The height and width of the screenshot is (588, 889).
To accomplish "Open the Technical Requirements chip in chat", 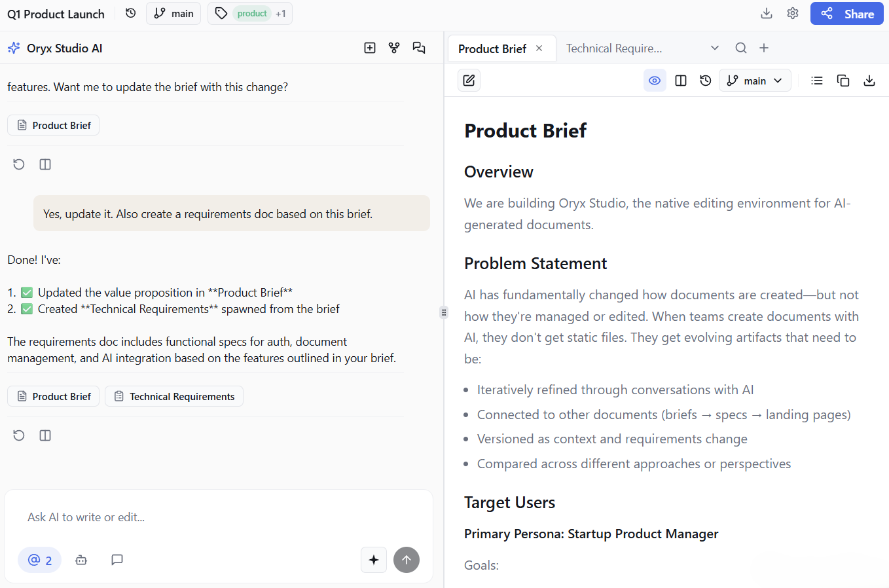I will click(174, 396).
